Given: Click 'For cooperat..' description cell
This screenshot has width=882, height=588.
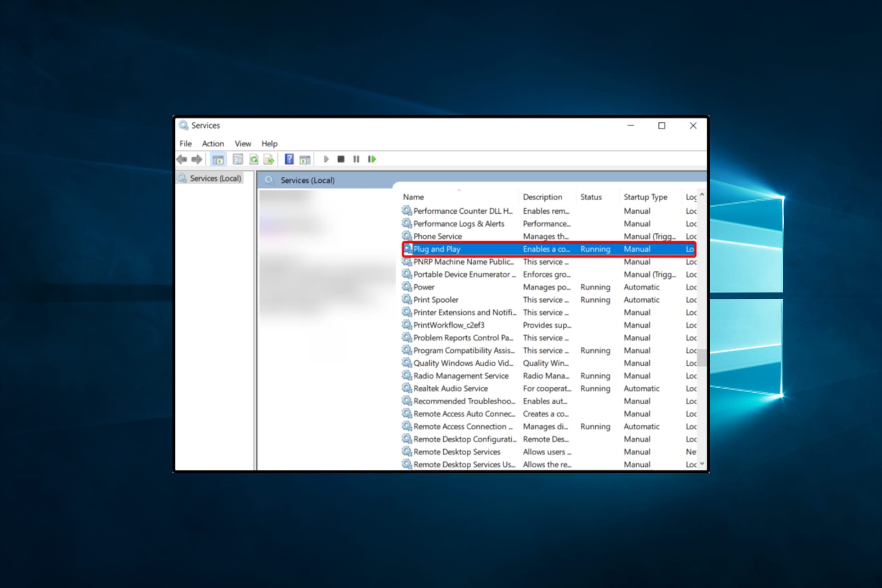Looking at the screenshot, I should click(x=547, y=388).
